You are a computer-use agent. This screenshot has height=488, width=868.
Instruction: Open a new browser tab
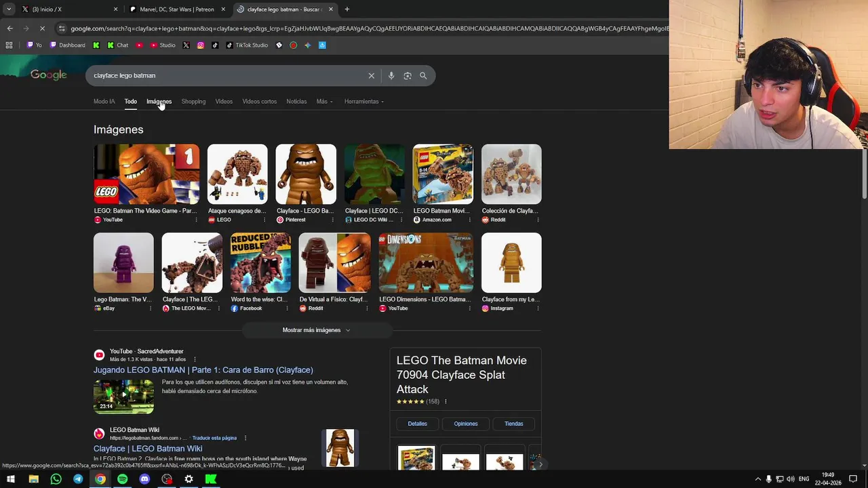tap(347, 9)
